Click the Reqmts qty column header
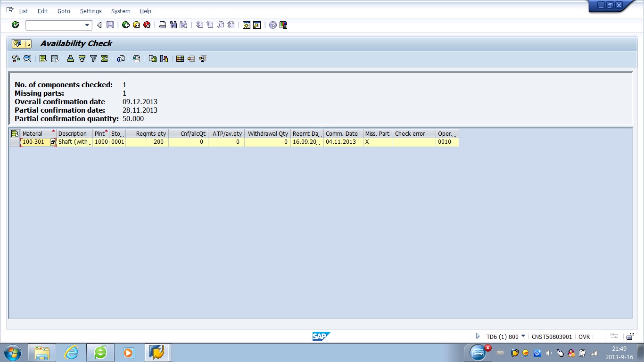 [147, 134]
